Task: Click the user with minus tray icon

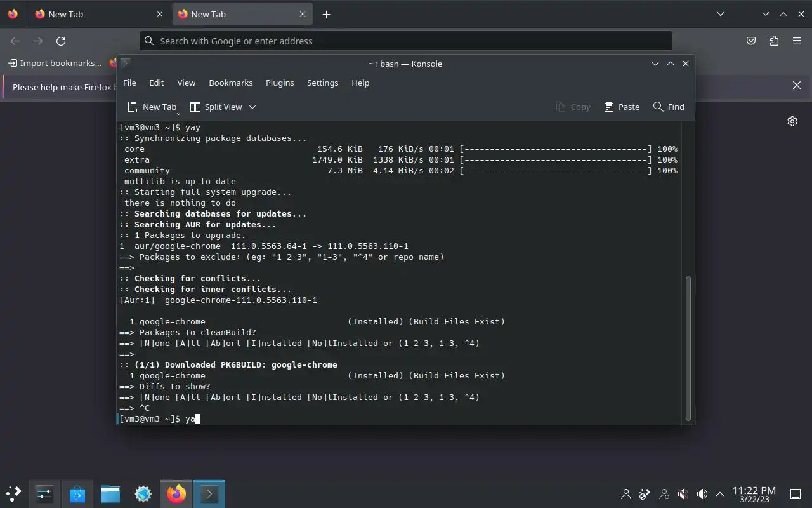Action: point(664,494)
